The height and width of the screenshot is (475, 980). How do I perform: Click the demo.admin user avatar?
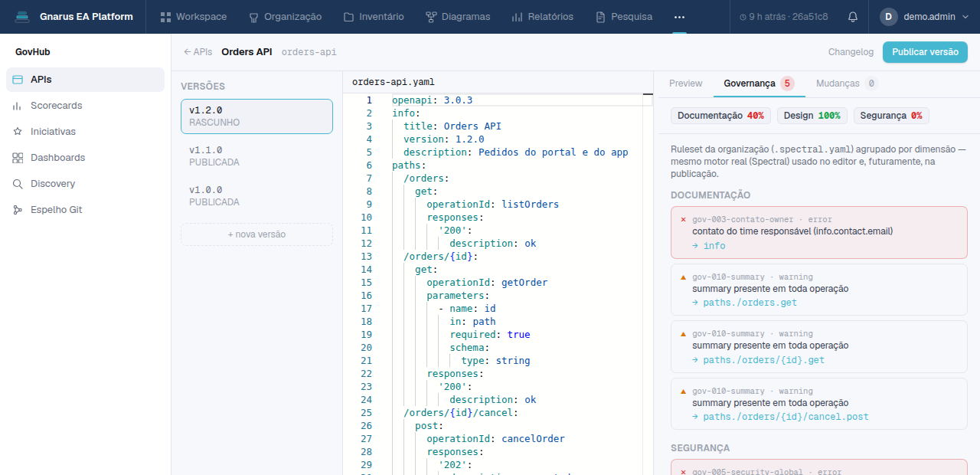[888, 17]
